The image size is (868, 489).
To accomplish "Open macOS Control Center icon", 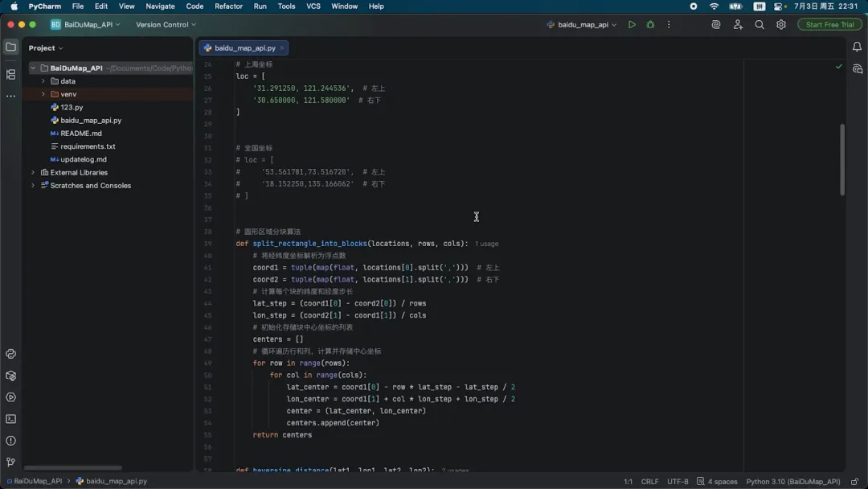I will click(x=780, y=6).
